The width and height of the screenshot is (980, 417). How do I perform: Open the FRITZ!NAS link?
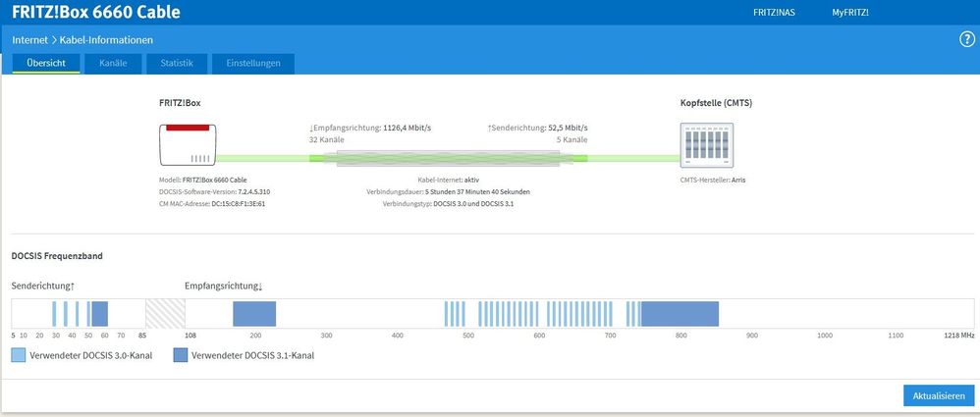774,13
